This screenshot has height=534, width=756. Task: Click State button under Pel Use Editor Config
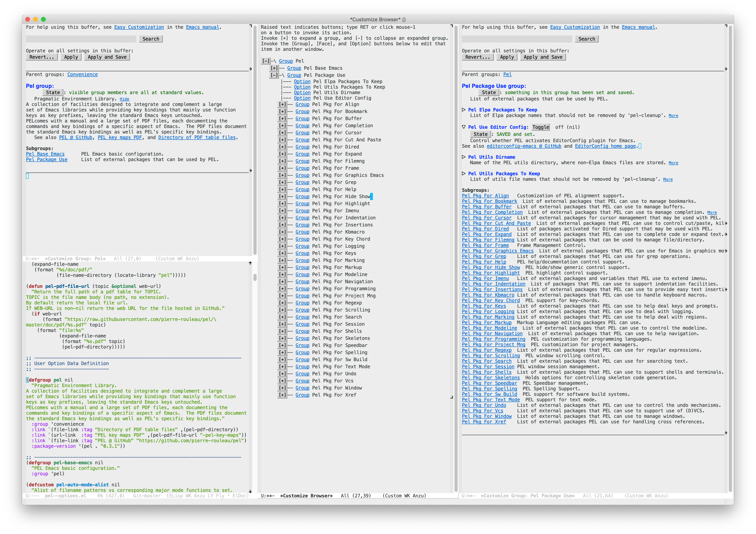(480, 134)
